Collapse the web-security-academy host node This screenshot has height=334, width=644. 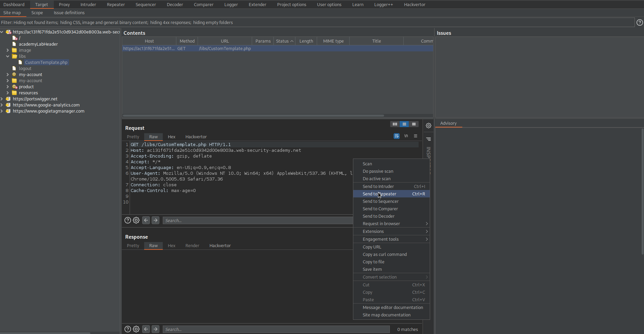(x=2, y=32)
